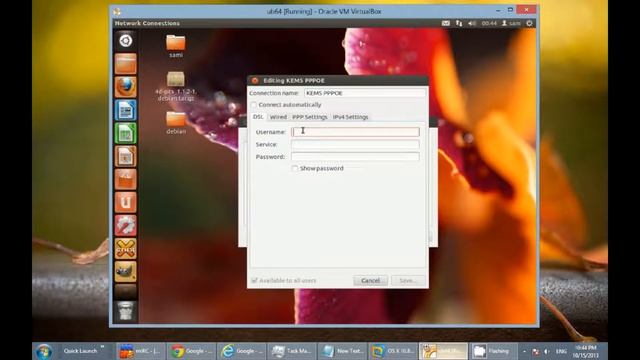The image size is (640, 360).
Task: Click the Connection name field
Action: point(364,93)
